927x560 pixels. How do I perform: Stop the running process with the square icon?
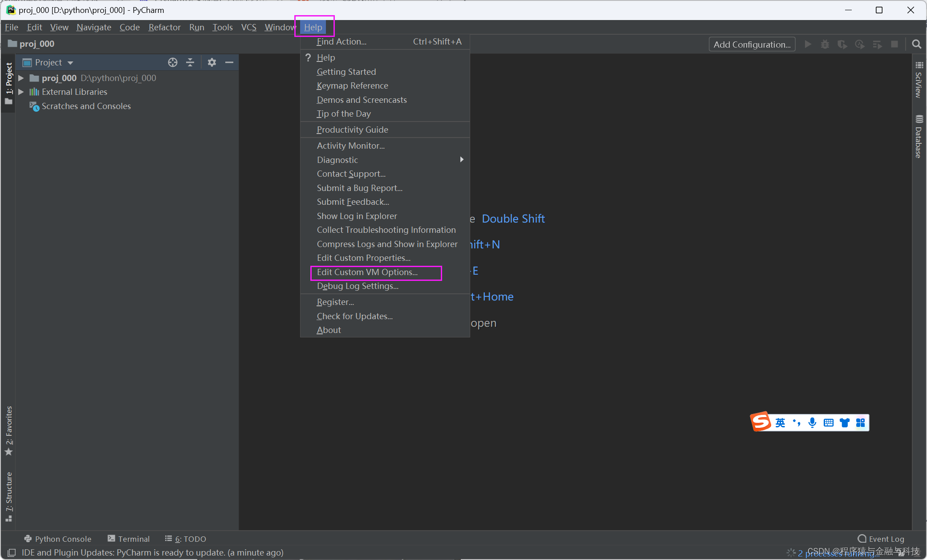[895, 44]
